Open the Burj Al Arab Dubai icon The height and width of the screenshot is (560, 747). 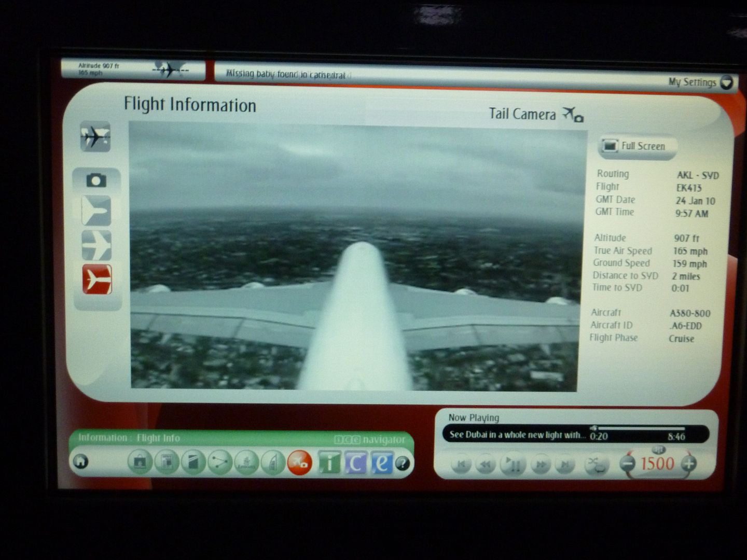273,461
